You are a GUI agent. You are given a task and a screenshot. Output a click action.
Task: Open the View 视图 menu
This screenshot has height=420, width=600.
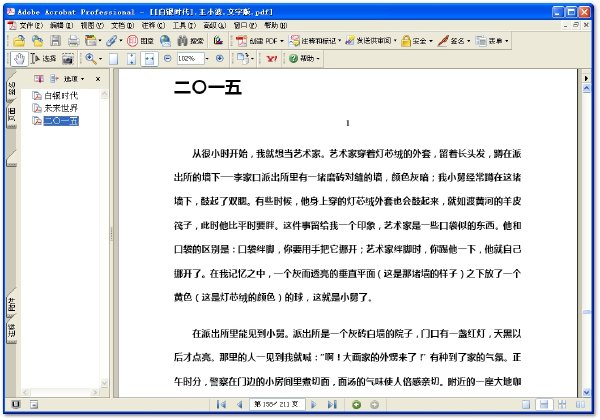92,26
